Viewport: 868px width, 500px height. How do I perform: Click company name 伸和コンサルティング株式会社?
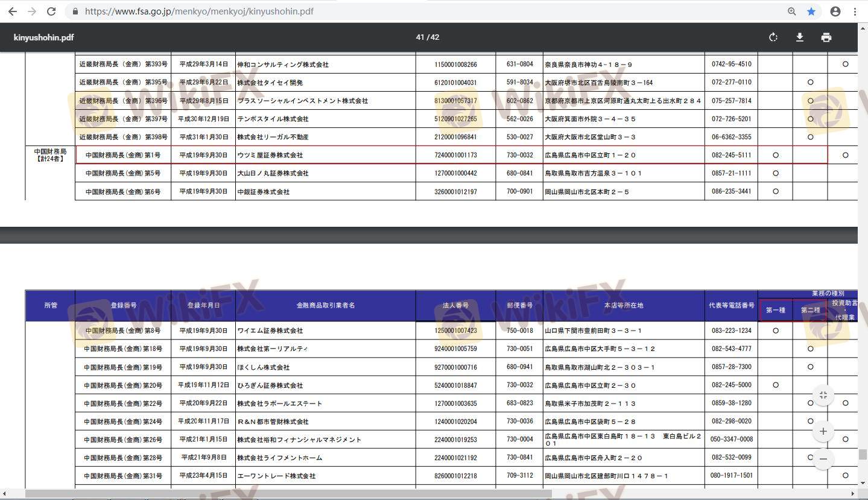pyautogui.click(x=283, y=65)
